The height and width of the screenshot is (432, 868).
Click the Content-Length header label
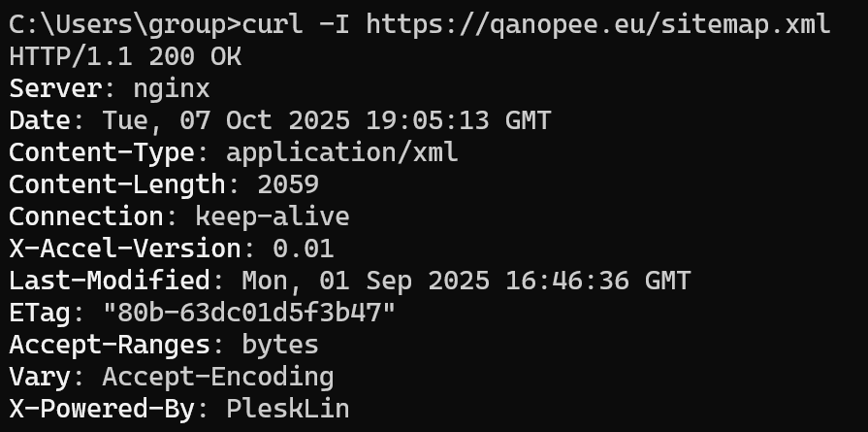[x=115, y=184]
